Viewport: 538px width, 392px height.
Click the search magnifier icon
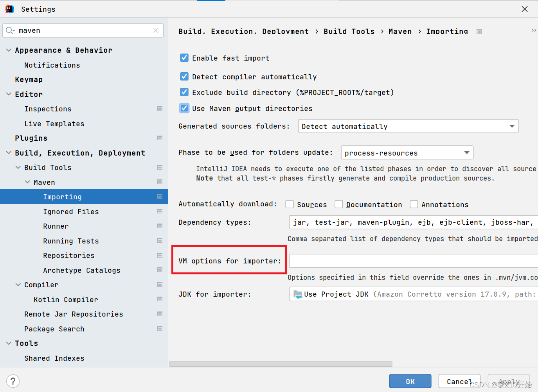[10, 30]
